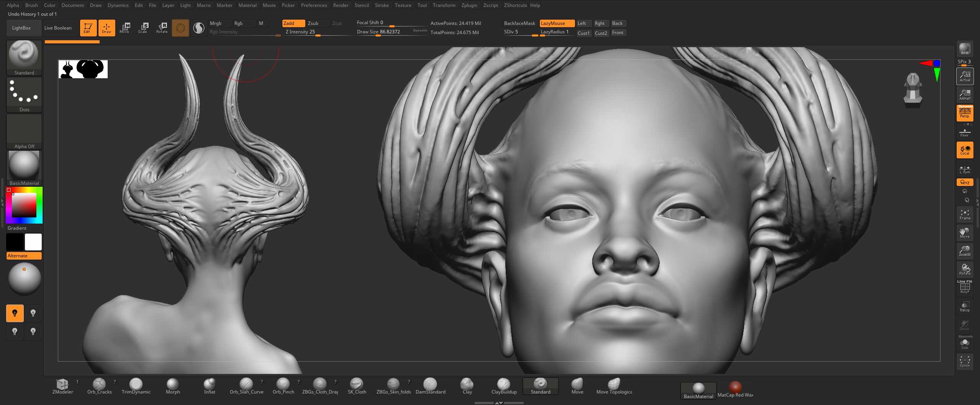Select the DamStandard brush
Screen dimensions: 980x405
click(430, 386)
